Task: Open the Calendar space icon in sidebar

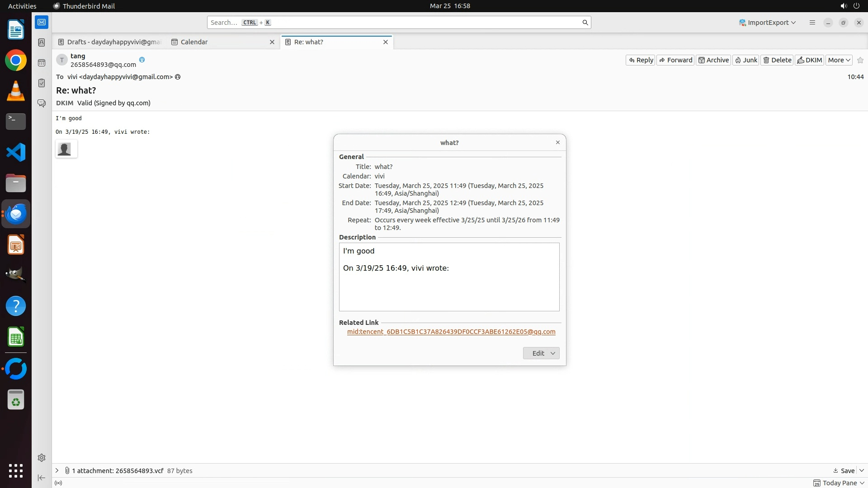Action: click(42, 63)
